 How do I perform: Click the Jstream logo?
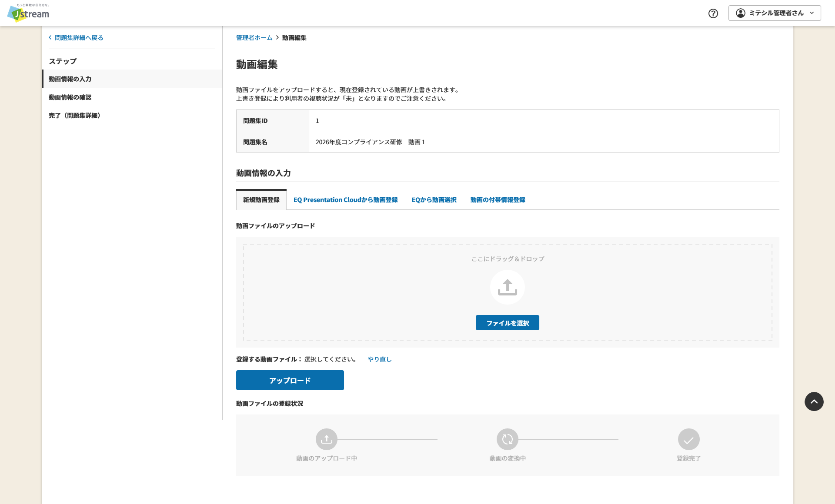coord(28,13)
